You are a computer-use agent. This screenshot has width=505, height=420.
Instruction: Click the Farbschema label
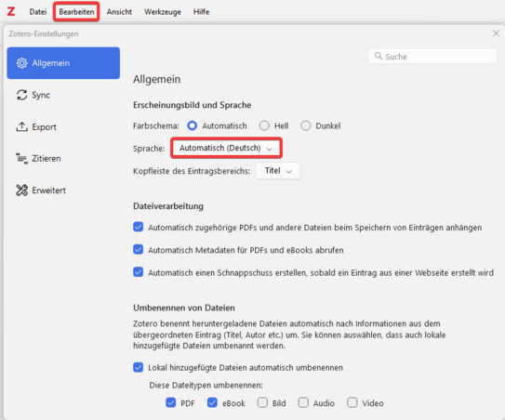(x=156, y=125)
